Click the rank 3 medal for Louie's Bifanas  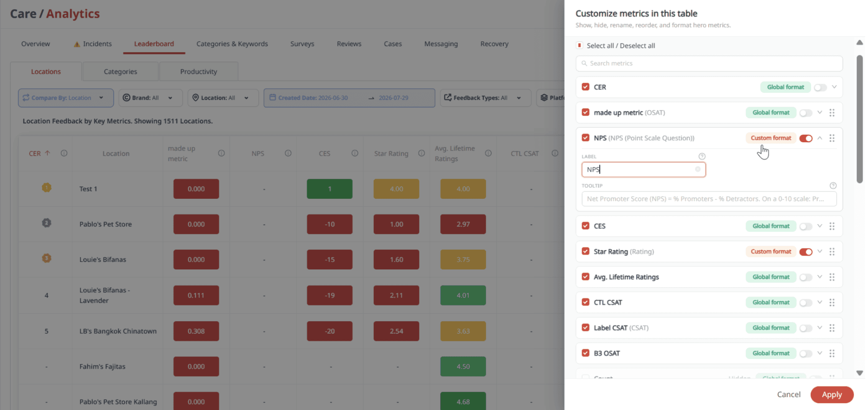[46, 259]
